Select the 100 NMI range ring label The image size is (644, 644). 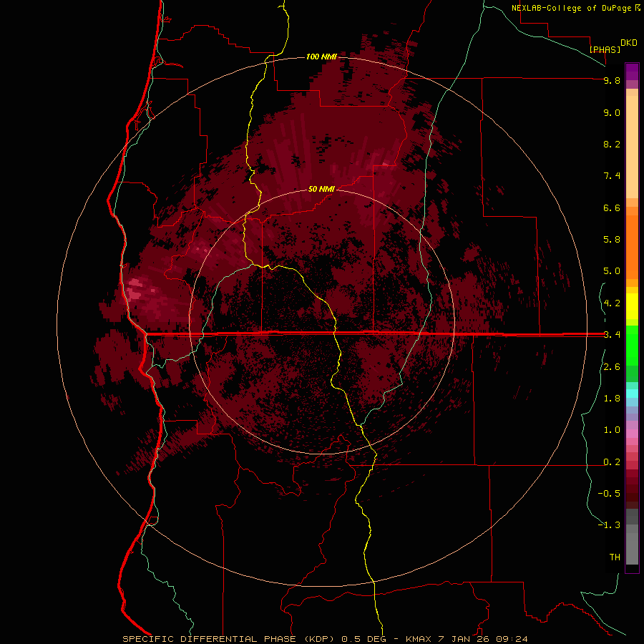[x=321, y=57]
